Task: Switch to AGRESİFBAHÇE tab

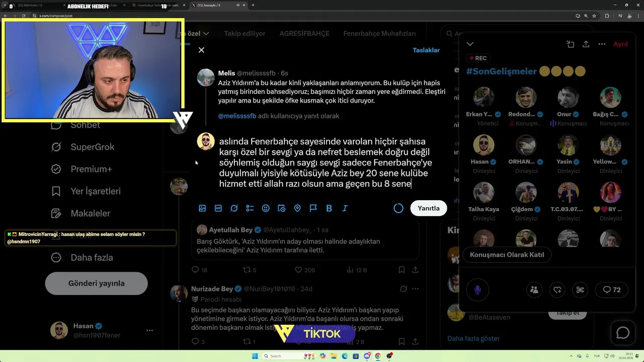Action: [304, 34]
